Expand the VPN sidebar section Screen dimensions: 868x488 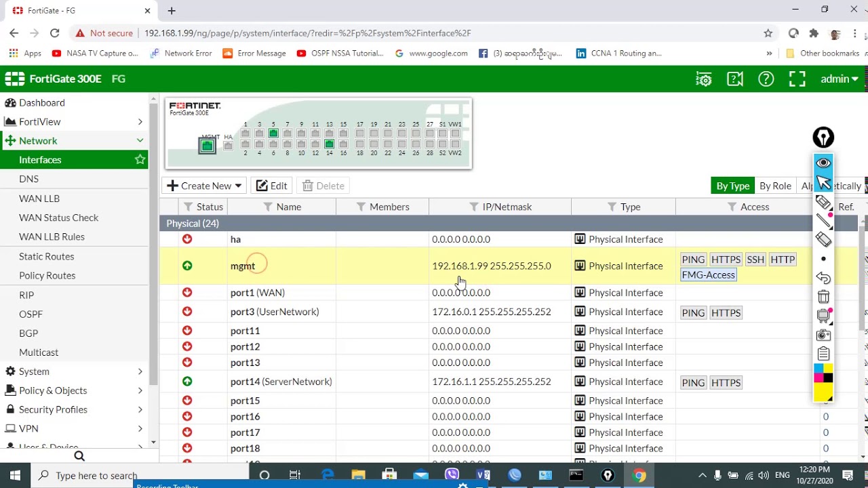coord(74,428)
